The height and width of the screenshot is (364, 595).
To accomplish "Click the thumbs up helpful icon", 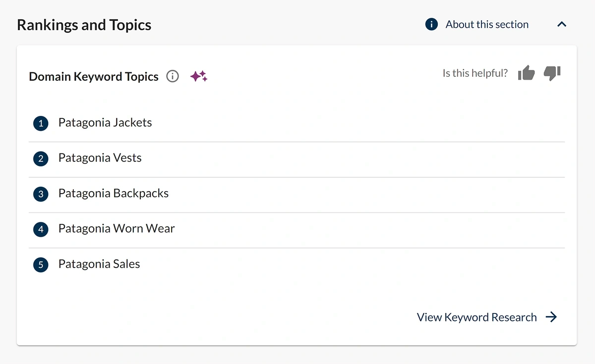I will coord(526,73).
